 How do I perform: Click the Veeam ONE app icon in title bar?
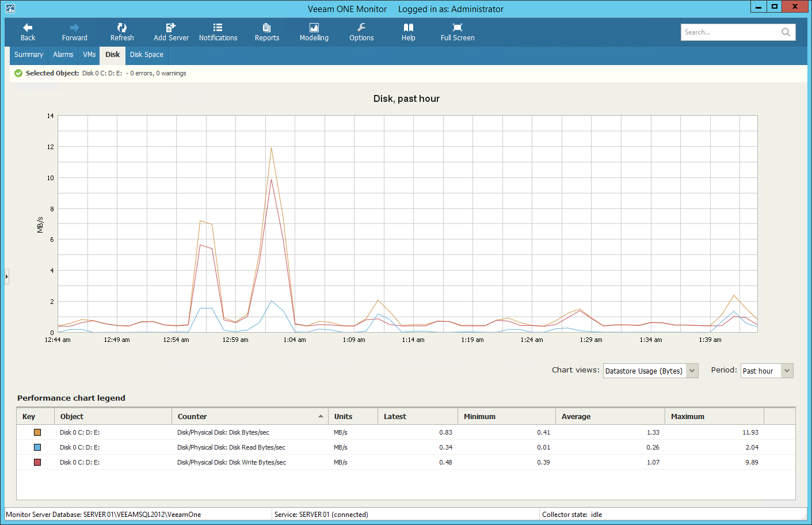(x=10, y=9)
